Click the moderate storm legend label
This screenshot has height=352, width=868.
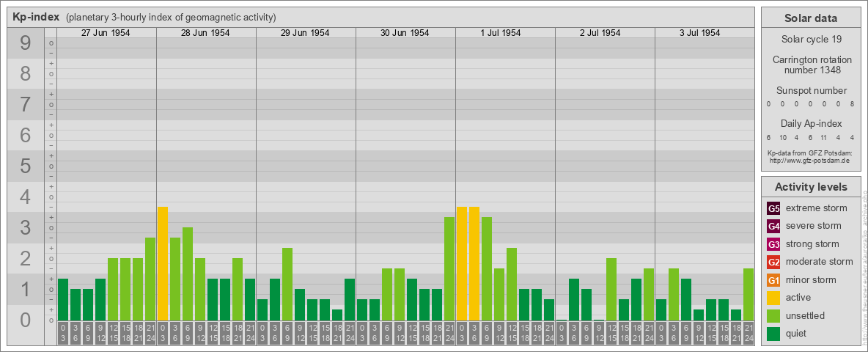(820, 262)
